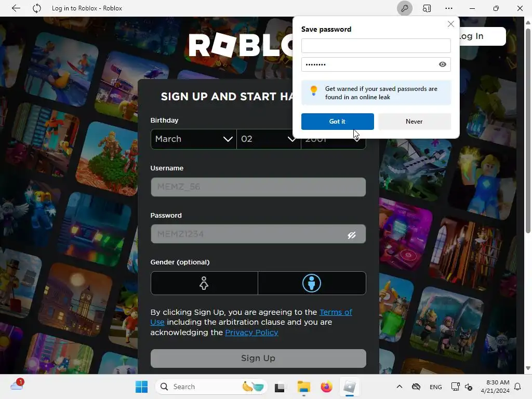Choose Never for saving password
The image size is (532, 399).
[x=414, y=122]
